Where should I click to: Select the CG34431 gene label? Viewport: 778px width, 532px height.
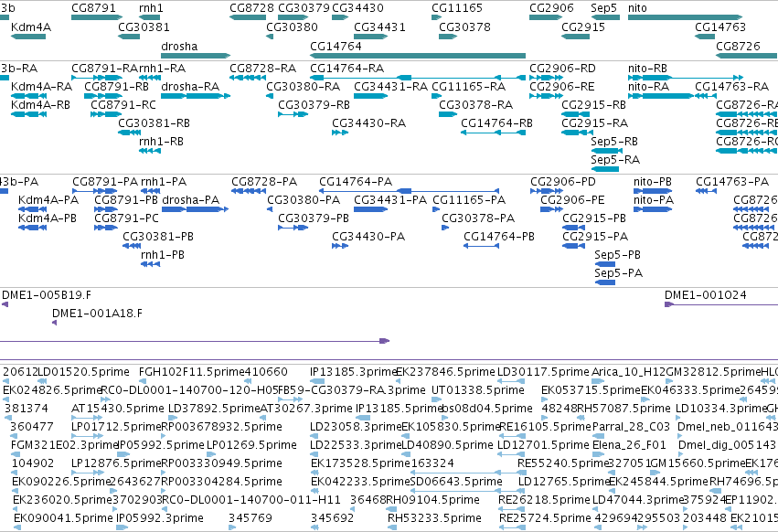point(379,27)
